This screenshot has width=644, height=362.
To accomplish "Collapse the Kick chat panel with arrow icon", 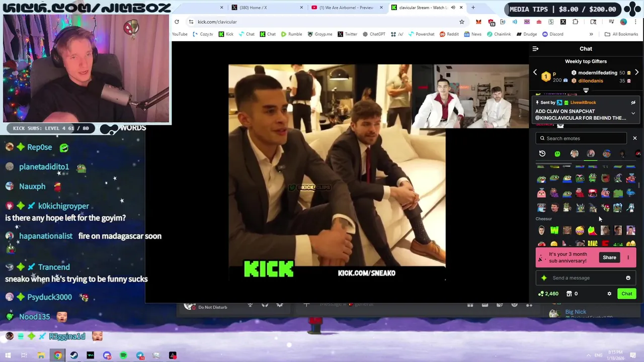I will pyautogui.click(x=535, y=49).
